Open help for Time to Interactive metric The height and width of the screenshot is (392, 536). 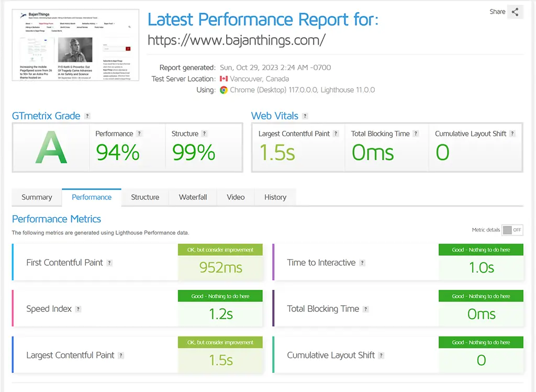pos(362,263)
